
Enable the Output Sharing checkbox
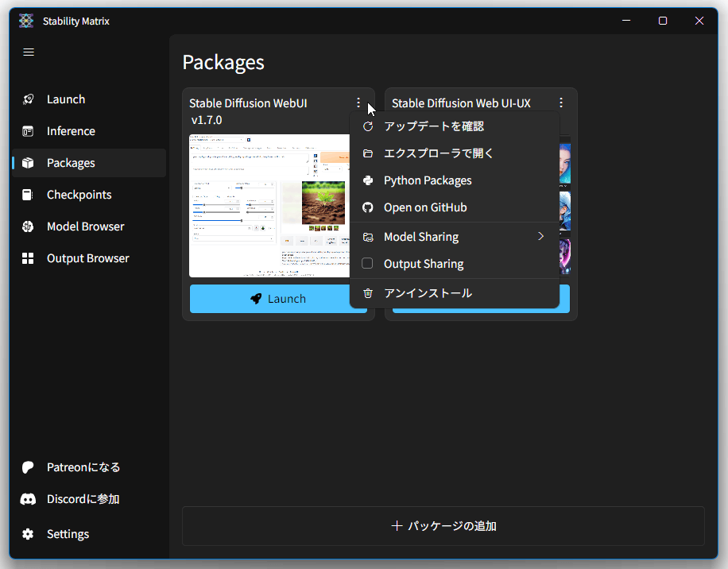367,264
